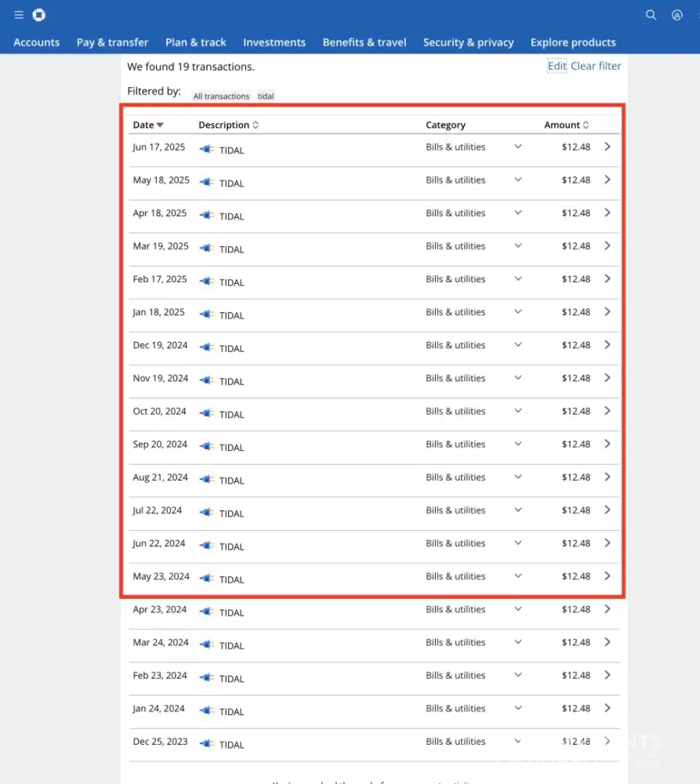Click merchant icon beside TIDAL on Mar 24, 2024
This screenshot has height=784, width=700.
[x=206, y=644]
